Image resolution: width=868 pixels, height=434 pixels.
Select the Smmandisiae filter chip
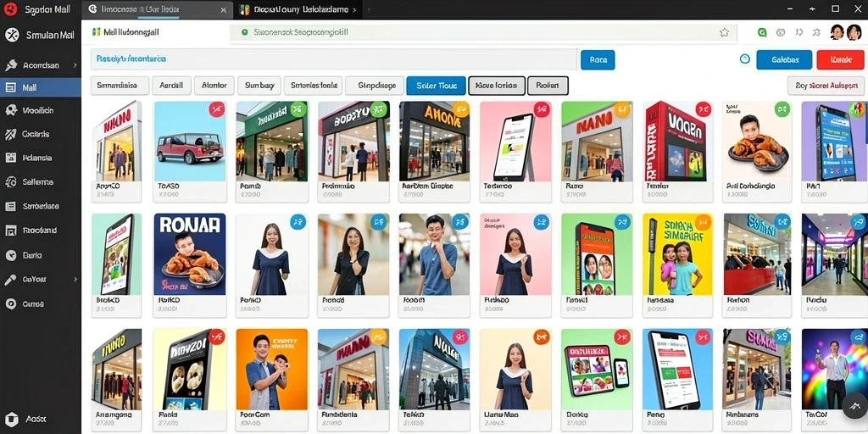[120, 86]
